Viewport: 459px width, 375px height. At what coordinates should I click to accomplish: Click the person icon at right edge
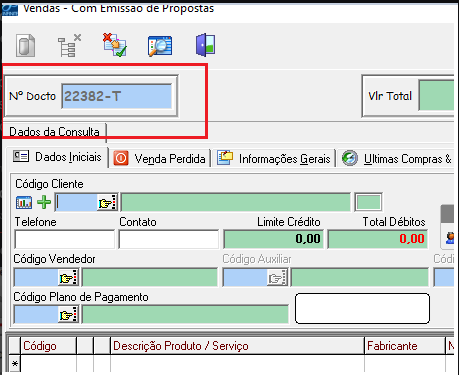pyautogui.click(x=450, y=238)
